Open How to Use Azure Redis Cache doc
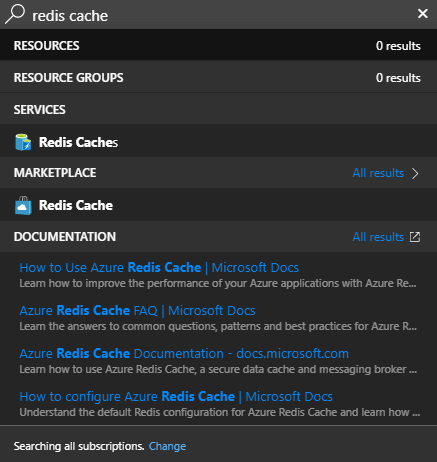This screenshot has width=437, height=462. [x=159, y=268]
